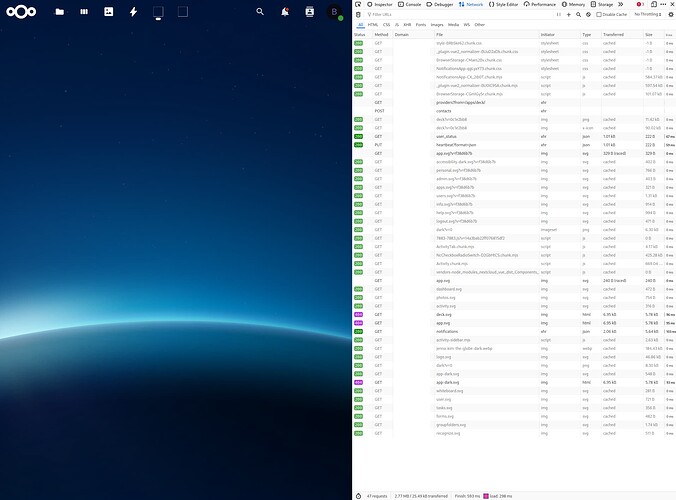Open the Activity lightning bolt icon

133,12
